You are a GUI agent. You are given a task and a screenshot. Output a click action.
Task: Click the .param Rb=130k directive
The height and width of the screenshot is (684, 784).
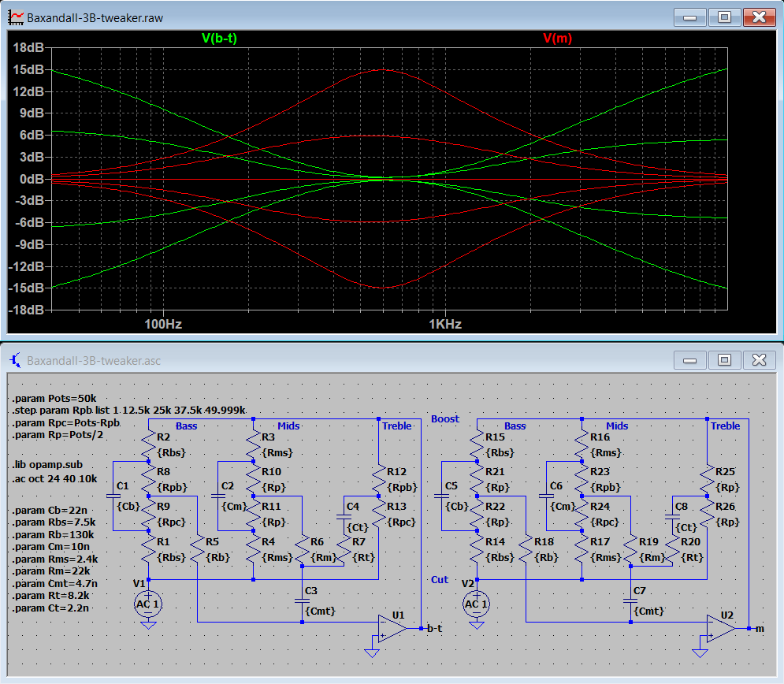coord(53,534)
